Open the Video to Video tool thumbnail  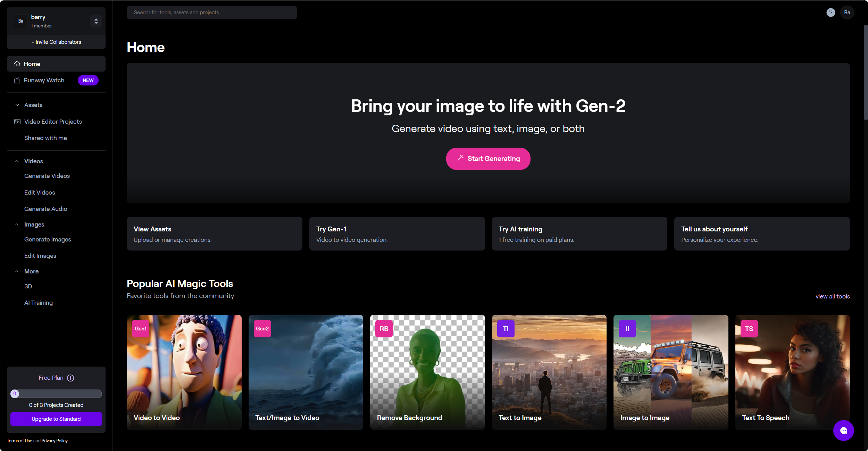click(184, 372)
